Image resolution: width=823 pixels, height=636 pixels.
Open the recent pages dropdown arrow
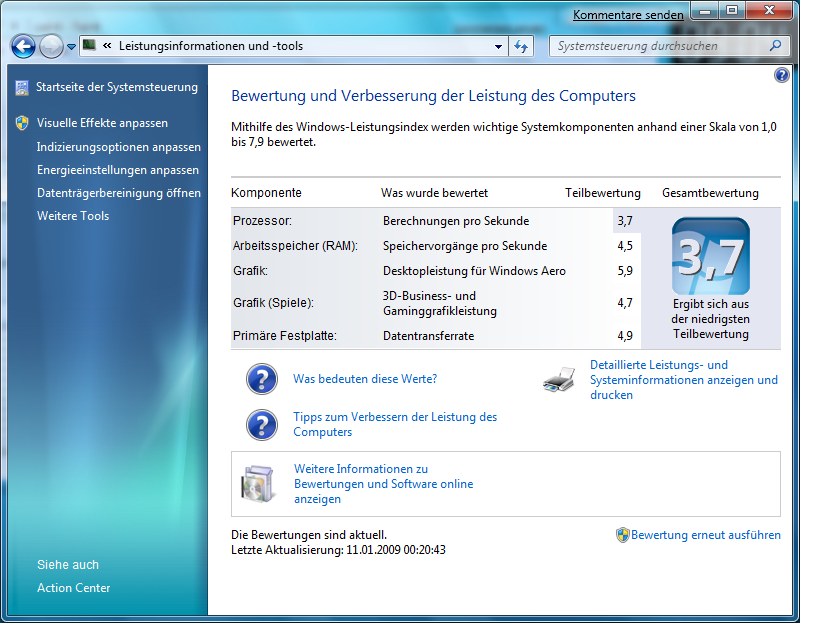[71, 47]
